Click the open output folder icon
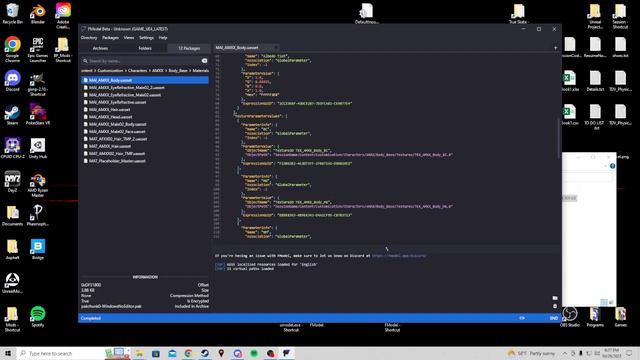 pyautogui.click(x=555, y=298)
